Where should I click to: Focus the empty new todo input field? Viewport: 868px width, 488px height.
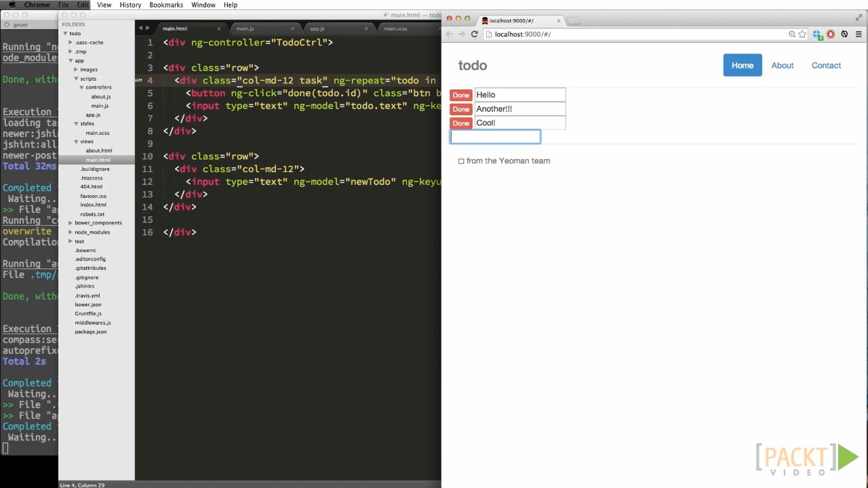[x=496, y=137]
